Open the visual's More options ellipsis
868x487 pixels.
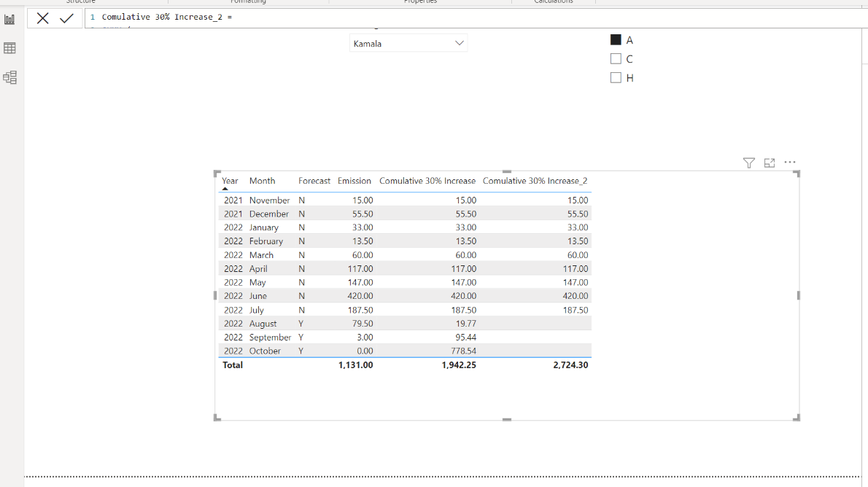pos(790,163)
